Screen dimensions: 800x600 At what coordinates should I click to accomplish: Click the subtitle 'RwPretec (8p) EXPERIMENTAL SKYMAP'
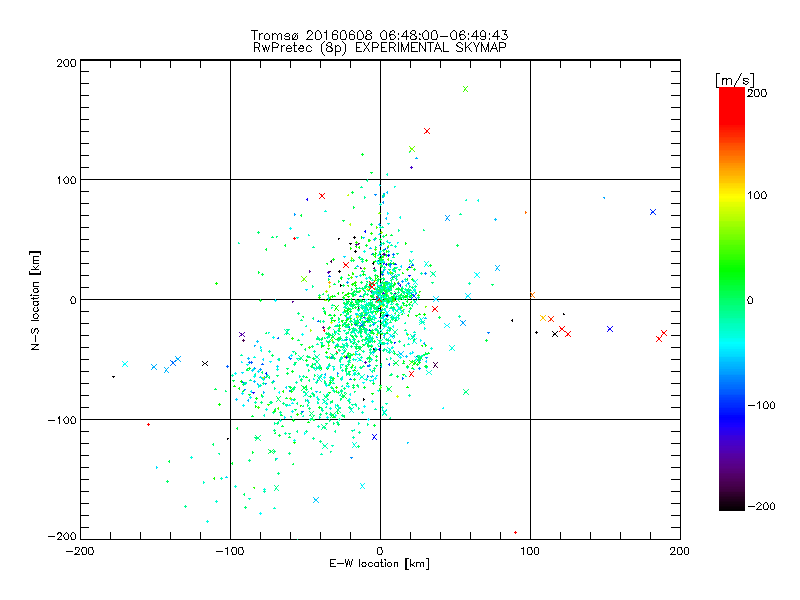pos(380,48)
